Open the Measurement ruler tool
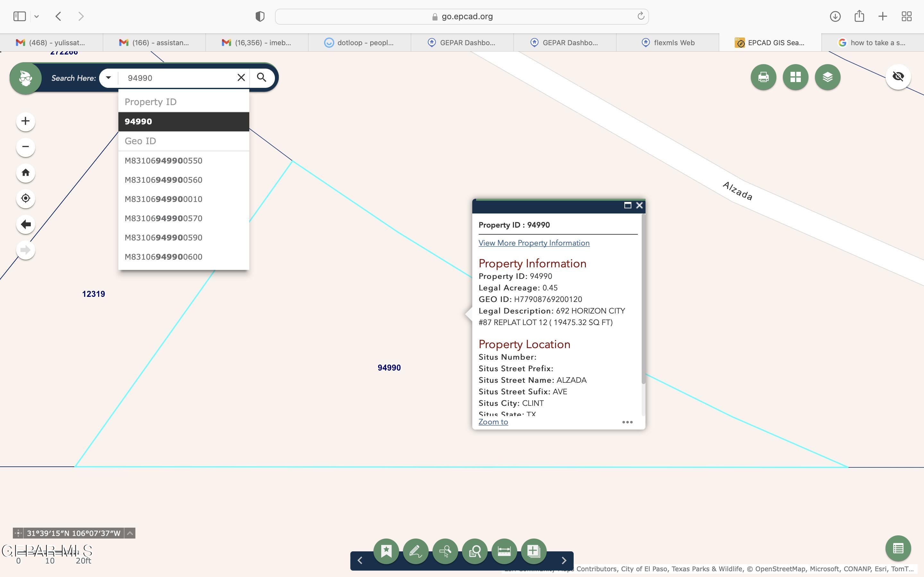Image resolution: width=924 pixels, height=577 pixels. click(x=504, y=551)
